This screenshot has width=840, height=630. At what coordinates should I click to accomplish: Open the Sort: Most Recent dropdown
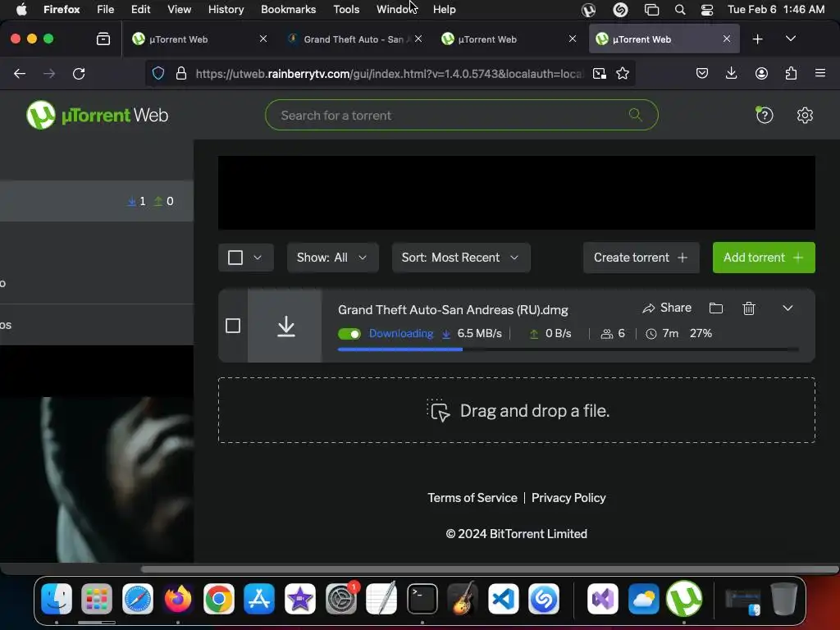pos(461,258)
